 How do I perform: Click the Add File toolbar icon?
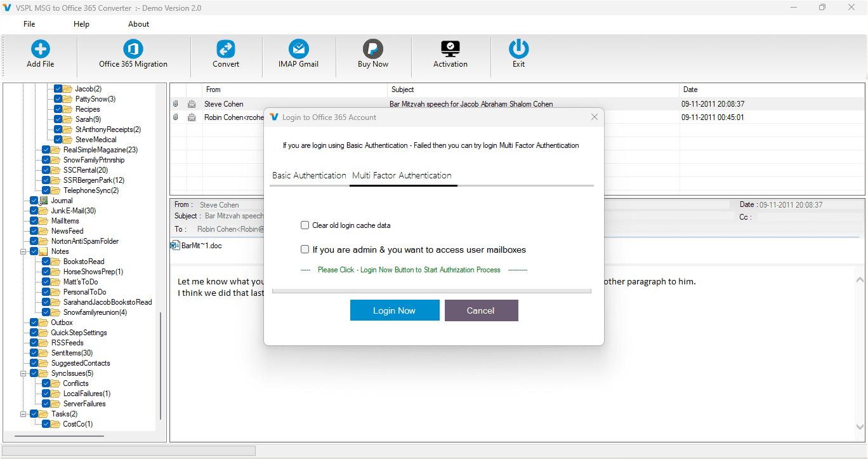pyautogui.click(x=40, y=49)
